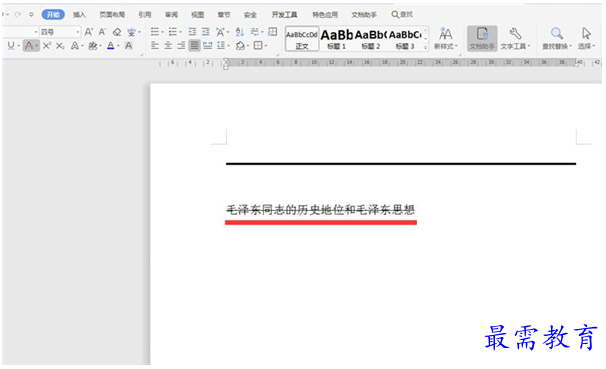
Task: Click the increase font size icon
Action: coord(89,32)
